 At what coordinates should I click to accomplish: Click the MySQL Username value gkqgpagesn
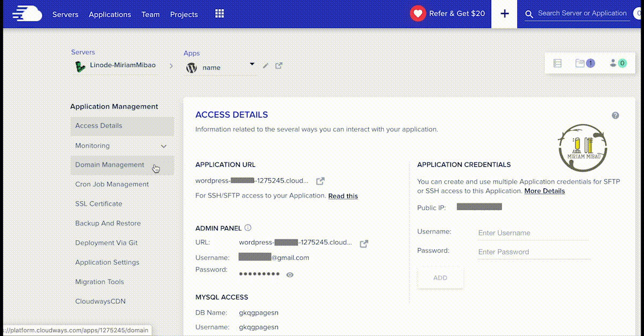tap(259, 327)
